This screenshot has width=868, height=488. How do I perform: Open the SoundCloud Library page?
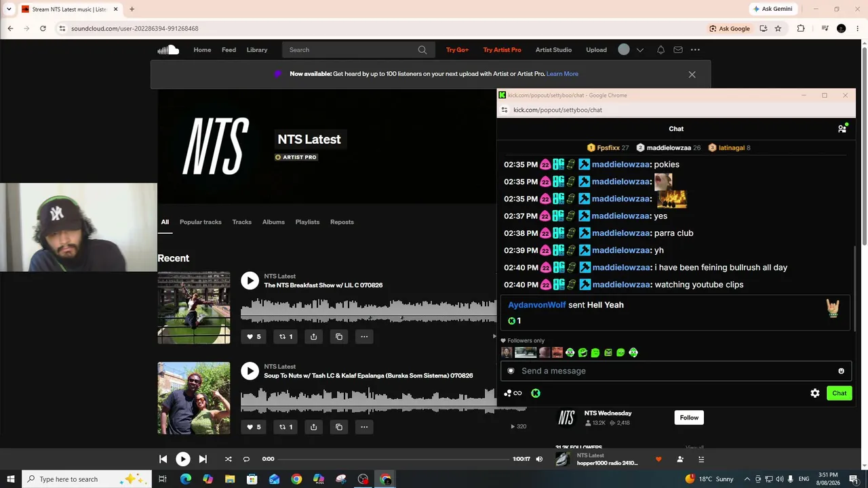pyautogui.click(x=257, y=49)
